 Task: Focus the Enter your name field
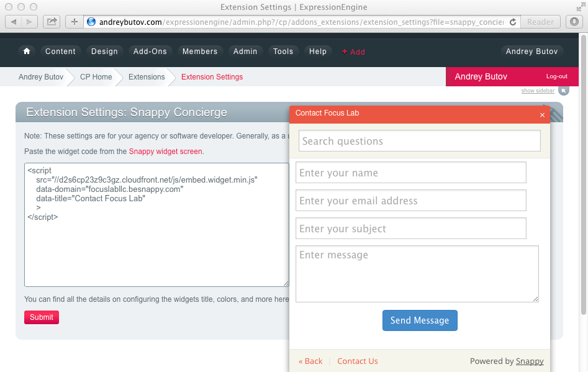coord(410,173)
